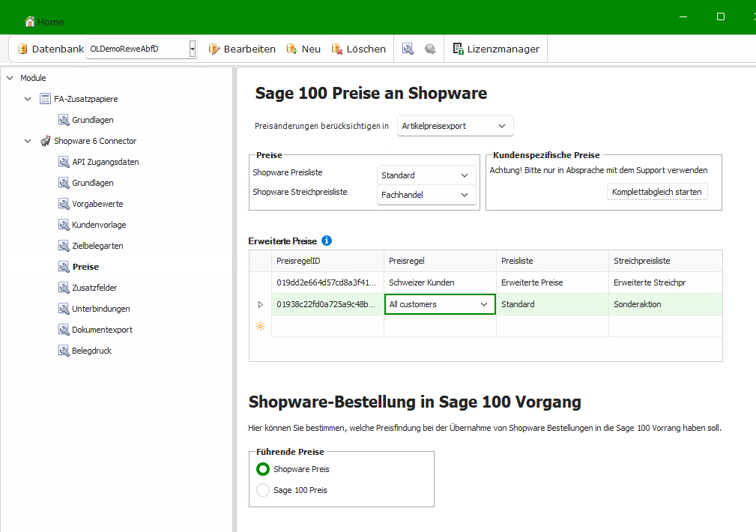Open Shopware Streichpreisliste dropdown showing Fachhandel
This screenshot has height=532, width=756.
pos(426,195)
